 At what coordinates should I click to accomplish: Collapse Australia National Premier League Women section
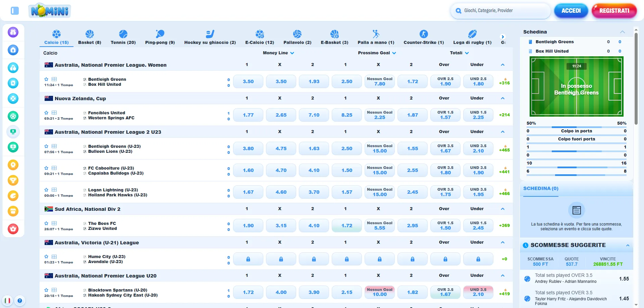(x=502, y=65)
